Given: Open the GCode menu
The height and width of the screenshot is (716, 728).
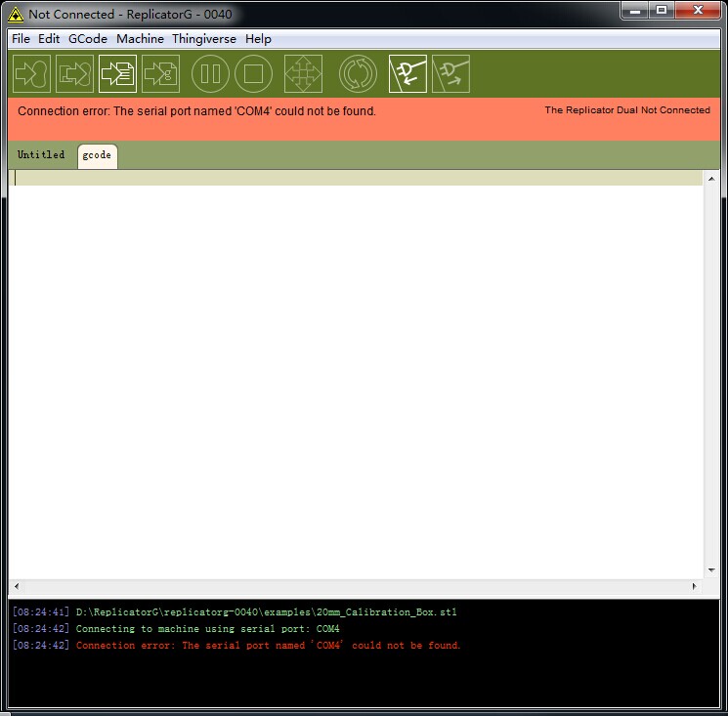Looking at the screenshot, I should (88, 39).
